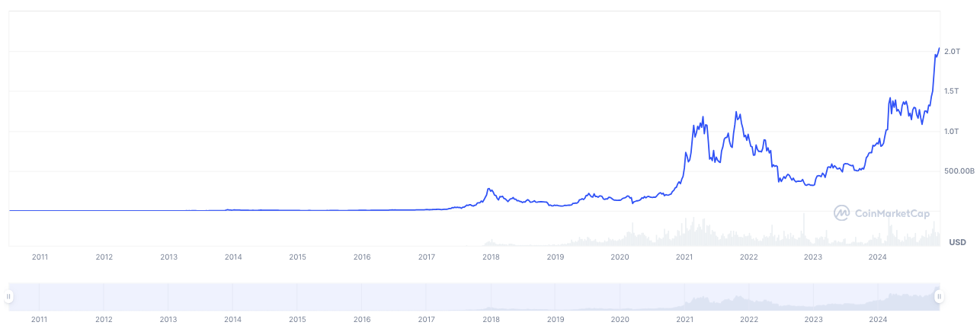Click the CoinMarketCap watermark logo icon

(x=841, y=213)
